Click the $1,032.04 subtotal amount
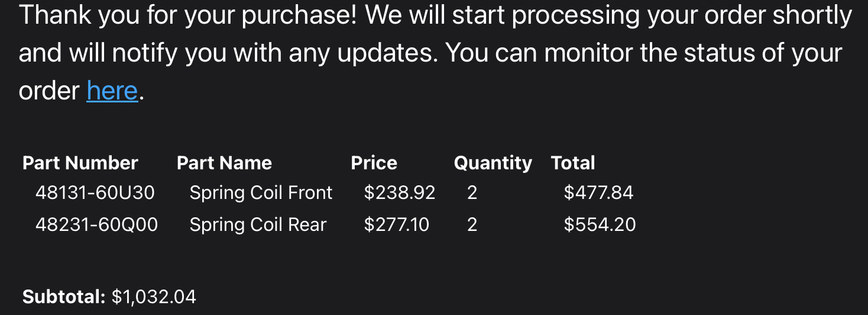868x315 pixels. click(154, 297)
